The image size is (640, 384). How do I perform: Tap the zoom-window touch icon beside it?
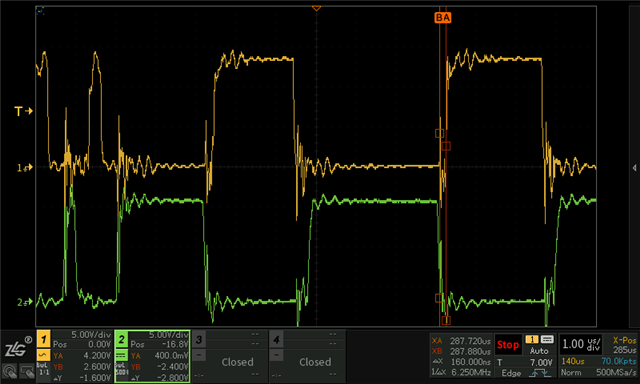pos(27,371)
